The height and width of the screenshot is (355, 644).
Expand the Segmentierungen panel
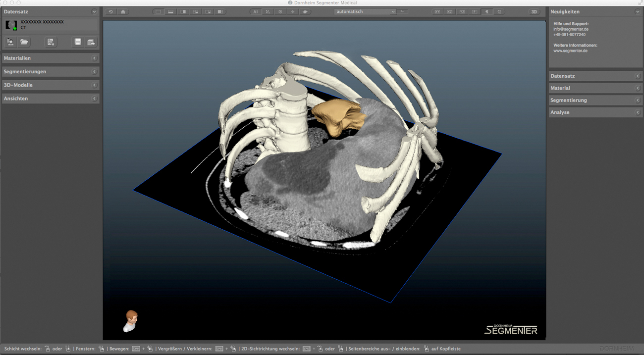click(50, 72)
